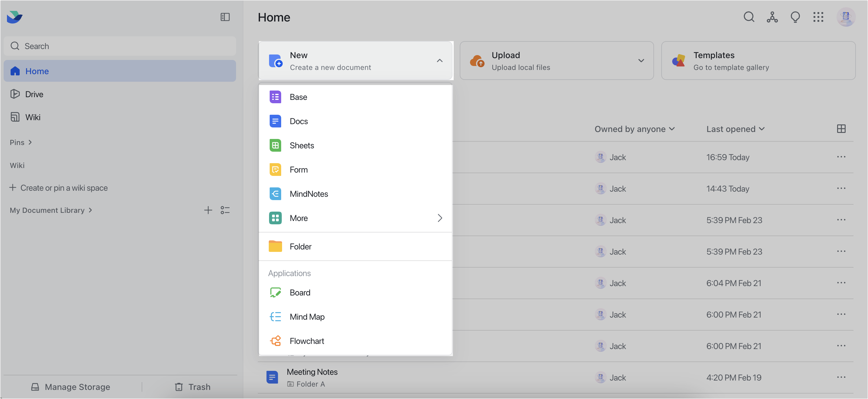Create a new Flowchart
Image resolution: width=868 pixels, height=399 pixels.
coord(355,341)
